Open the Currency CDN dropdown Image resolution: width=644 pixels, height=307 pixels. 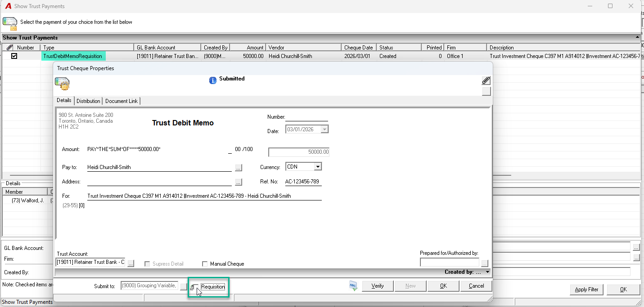coord(318,167)
